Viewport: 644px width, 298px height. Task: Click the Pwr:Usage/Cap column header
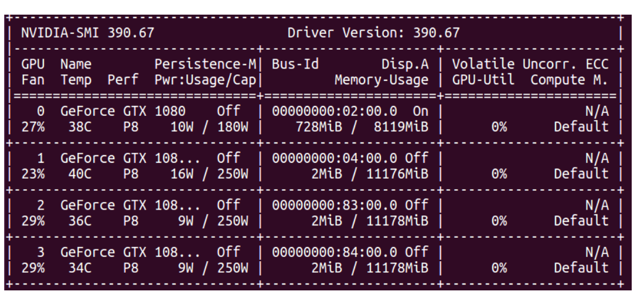pyautogui.click(x=204, y=80)
